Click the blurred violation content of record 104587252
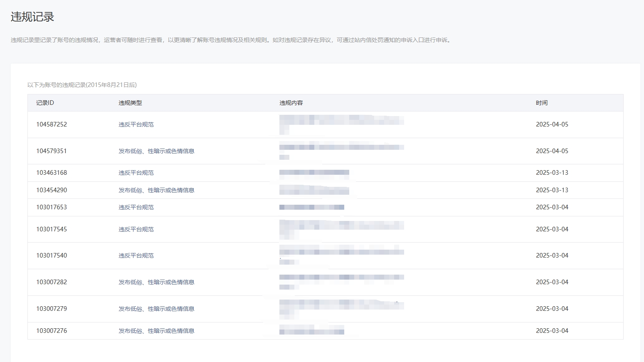This screenshot has width=644, height=362. (341, 124)
